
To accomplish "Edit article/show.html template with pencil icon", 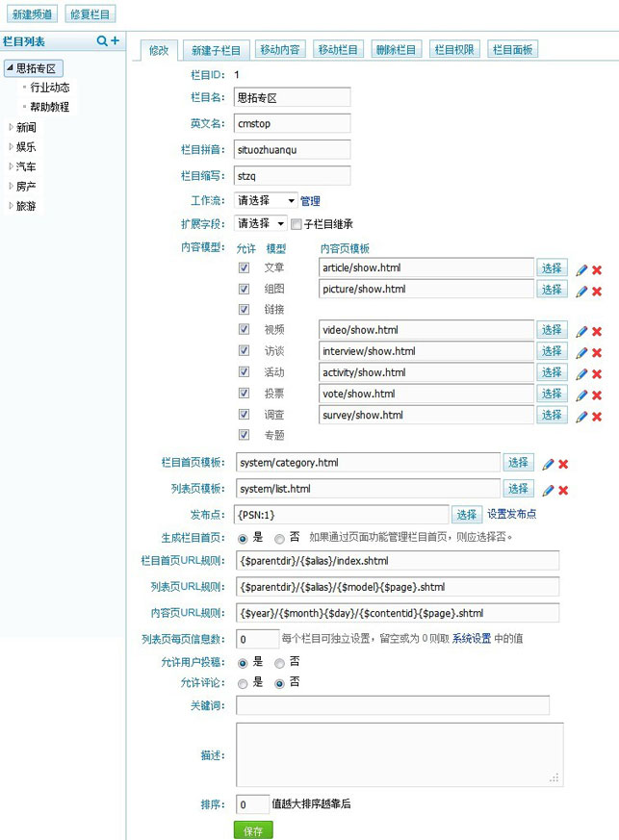I will 581,270.
